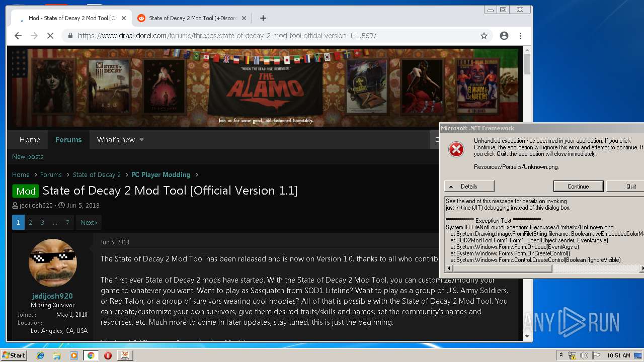Open the Home navigation tab
This screenshot has width=644, height=362.
coord(30,139)
